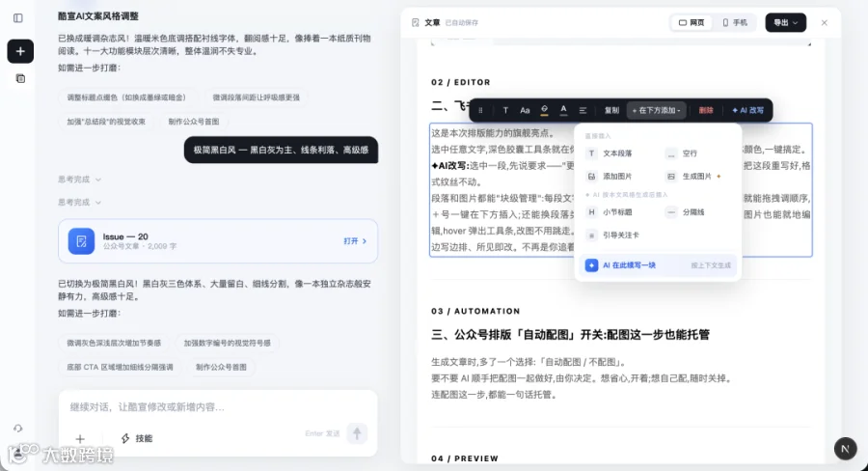Choose 添加图片 from insert menu
The width and height of the screenshot is (868, 471).
(x=610, y=177)
